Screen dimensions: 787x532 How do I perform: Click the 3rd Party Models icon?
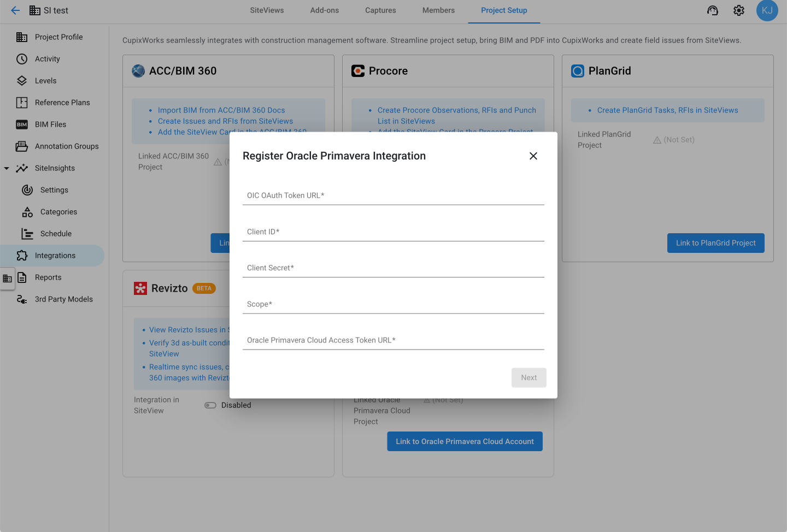[22, 299]
